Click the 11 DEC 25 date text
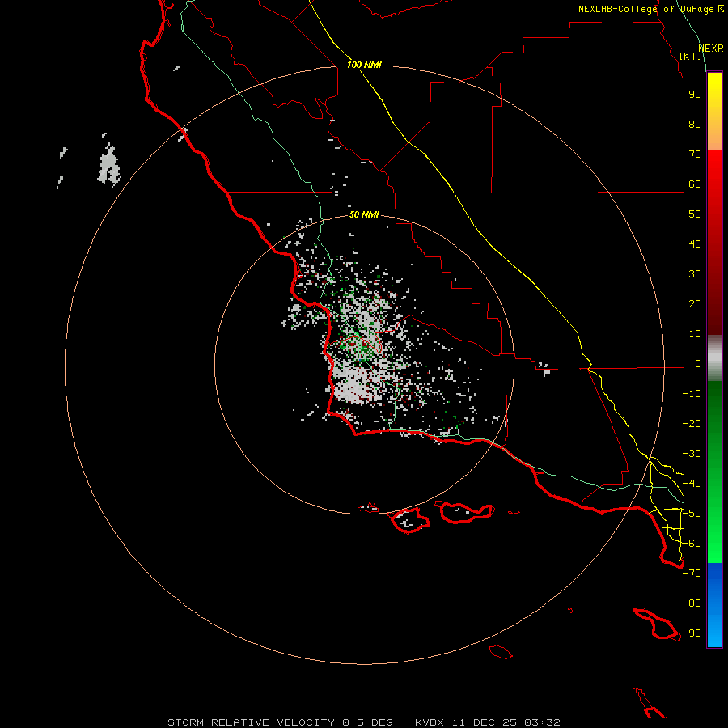 pyautogui.click(x=485, y=722)
